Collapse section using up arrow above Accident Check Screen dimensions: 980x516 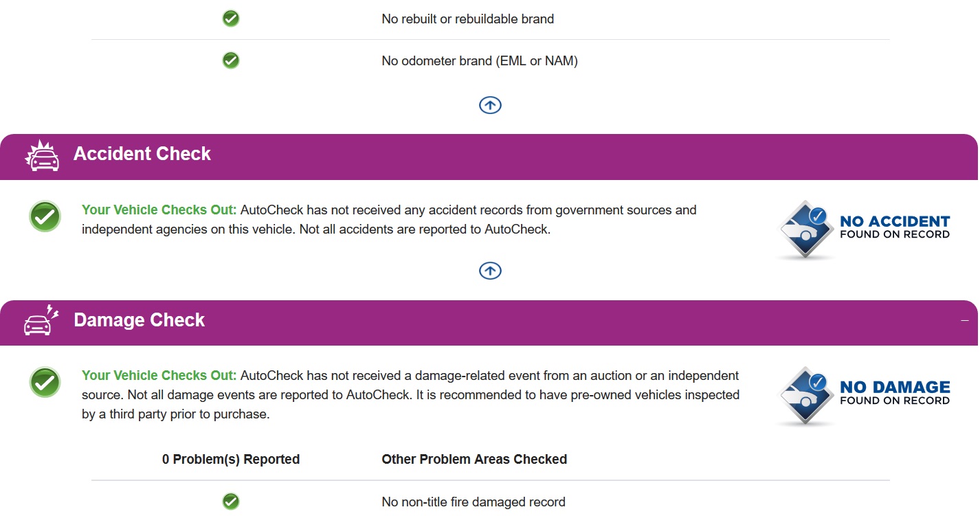(490, 105)
